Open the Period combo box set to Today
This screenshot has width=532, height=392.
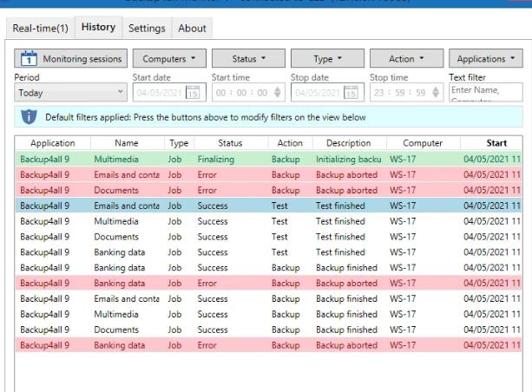click(70, 93)
